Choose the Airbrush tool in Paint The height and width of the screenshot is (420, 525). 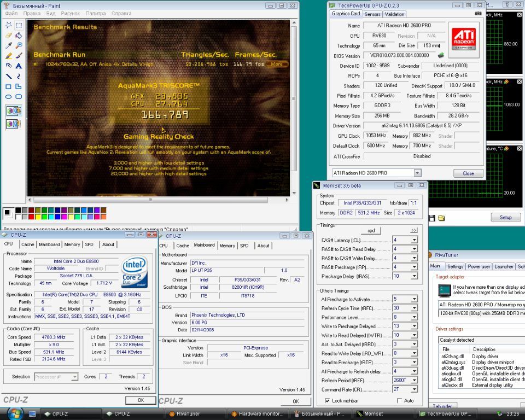[9, 66]
